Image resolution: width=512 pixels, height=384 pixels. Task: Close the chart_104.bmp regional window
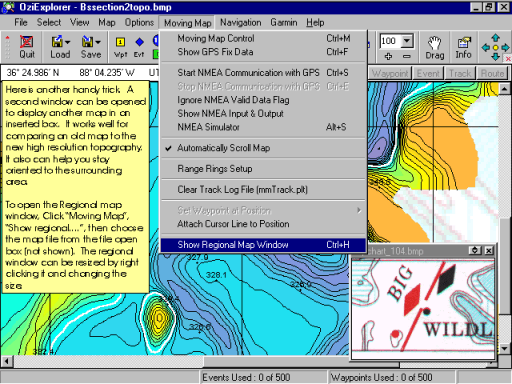pos(489,250)
